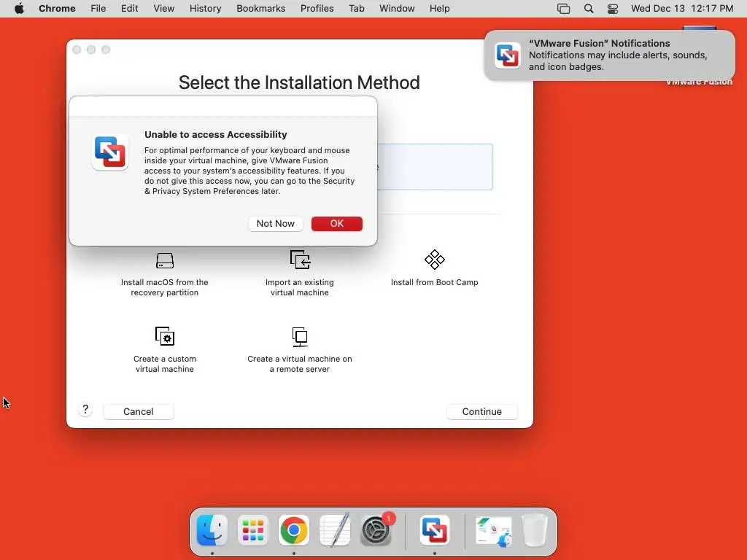Screen dimensions: 747x560
Task: Select Import an existing virtual machine icon
Action: click(300, 260)
